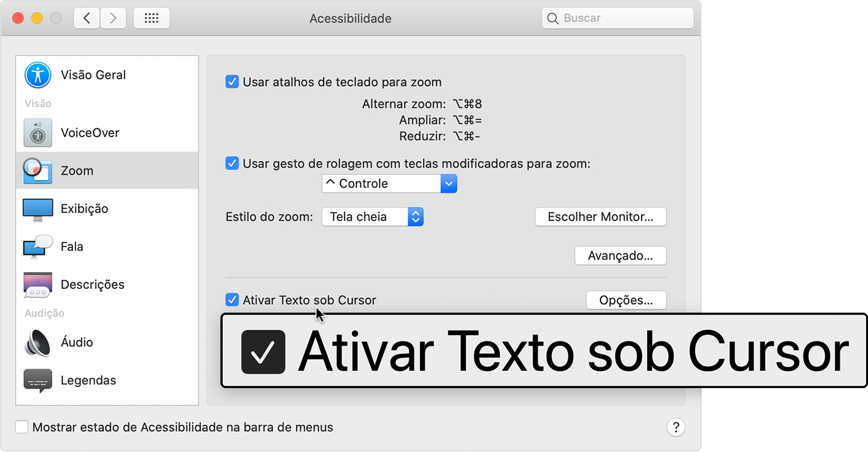Enable Mostrar estado de Acessibilidade na barra
Viewport: 868px width, 452px height.
pos(22,426)
